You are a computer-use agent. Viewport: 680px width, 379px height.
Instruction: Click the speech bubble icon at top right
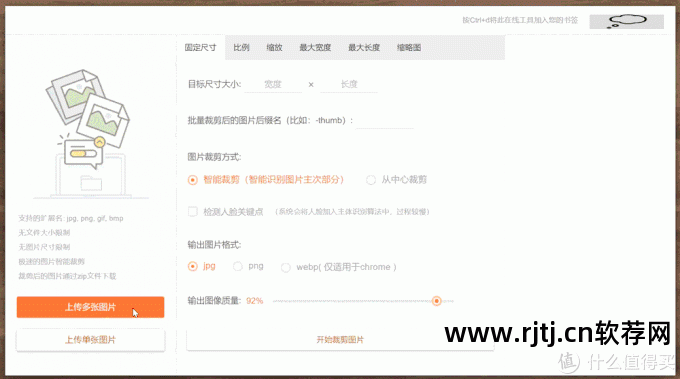[x=627, y=21]
